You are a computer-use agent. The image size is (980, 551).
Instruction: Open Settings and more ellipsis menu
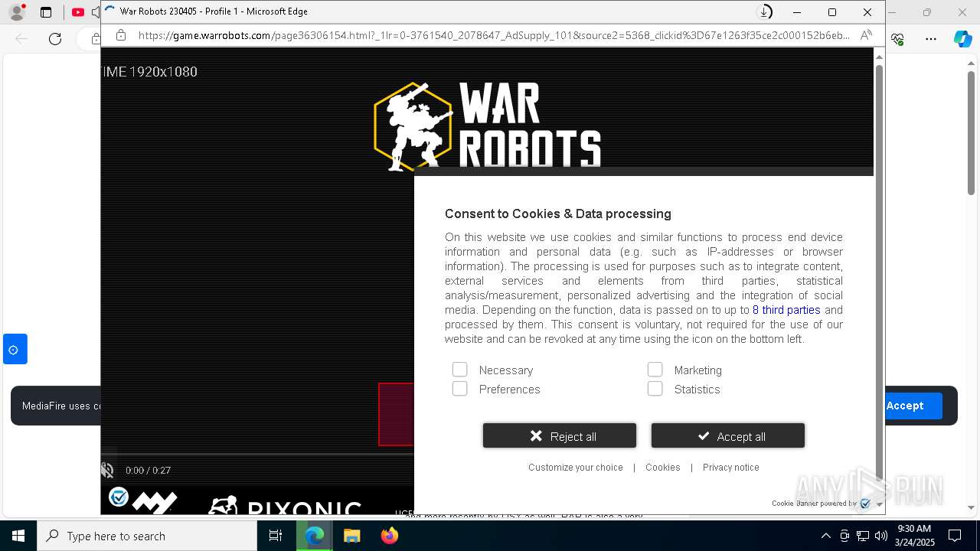pos(931,39)
